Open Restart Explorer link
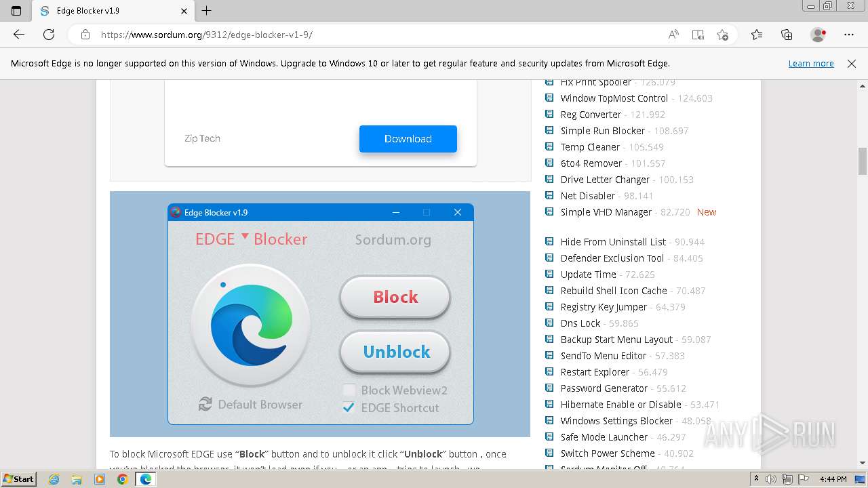This screenshot has width=868, height=488. pyautogui.click(x=595, y=372)
